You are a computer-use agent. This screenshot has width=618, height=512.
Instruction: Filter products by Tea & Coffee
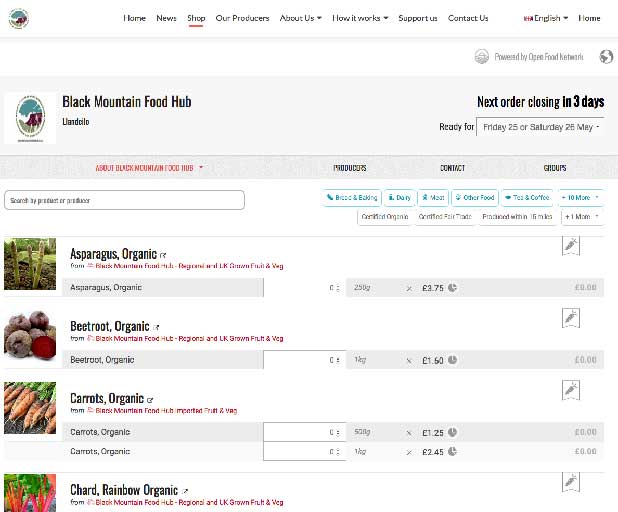[527, 197]
